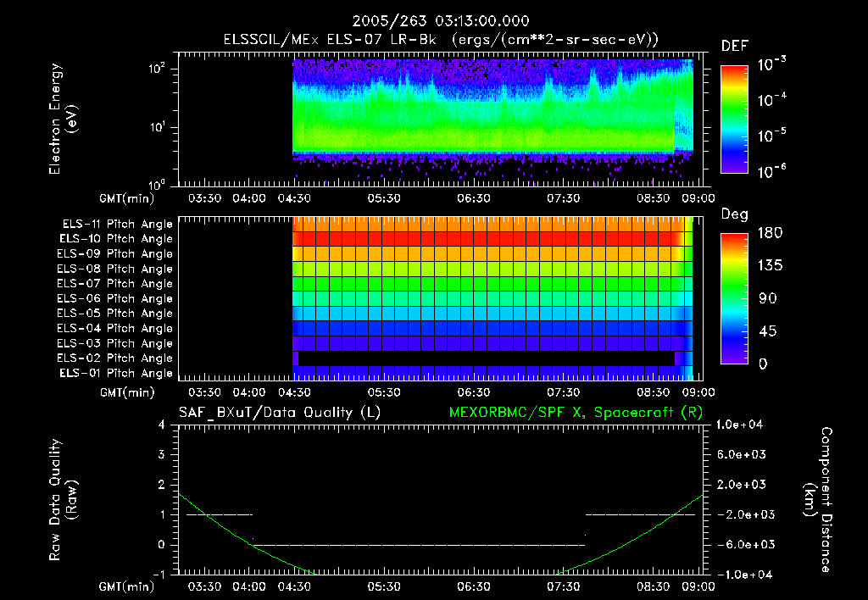
Task: Select the timestamp 2005/263 03:13:00.000 title
Action: (441, 21)
